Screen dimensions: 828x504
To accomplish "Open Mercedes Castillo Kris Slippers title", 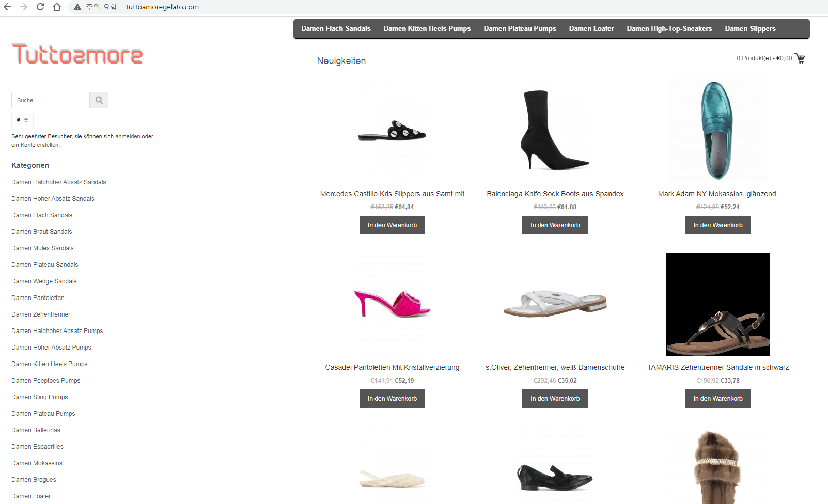I will 392,194.
